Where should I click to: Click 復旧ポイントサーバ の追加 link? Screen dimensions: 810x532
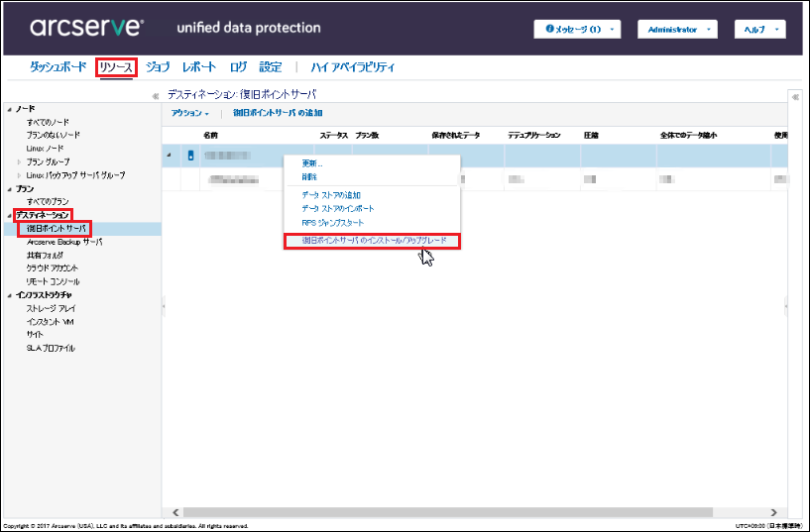click(x=278, y=113)
